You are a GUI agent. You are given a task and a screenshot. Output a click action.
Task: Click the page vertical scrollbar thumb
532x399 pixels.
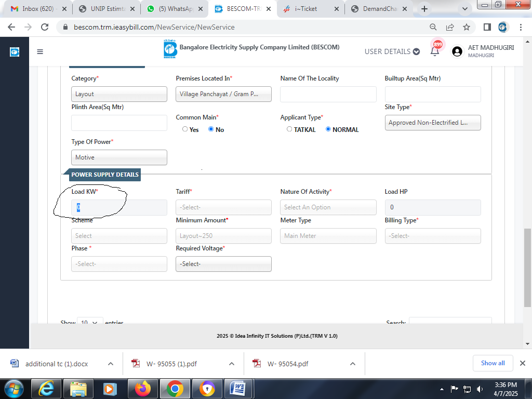[x=527, y=267]
